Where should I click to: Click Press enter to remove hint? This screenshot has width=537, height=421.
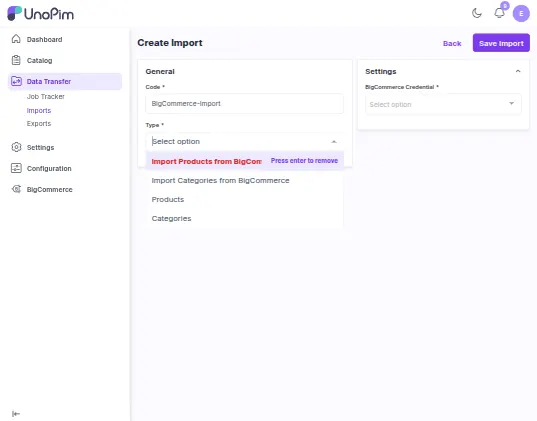point(304,161)
